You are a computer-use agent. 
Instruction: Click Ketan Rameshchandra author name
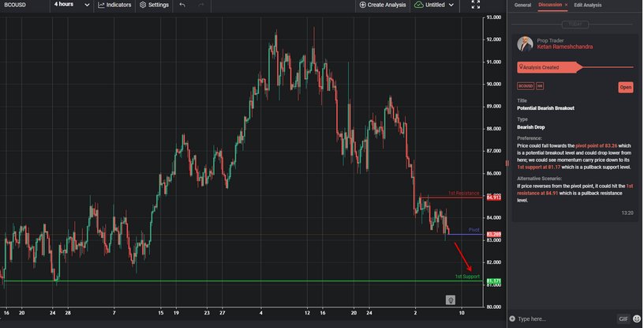point(565,47)
